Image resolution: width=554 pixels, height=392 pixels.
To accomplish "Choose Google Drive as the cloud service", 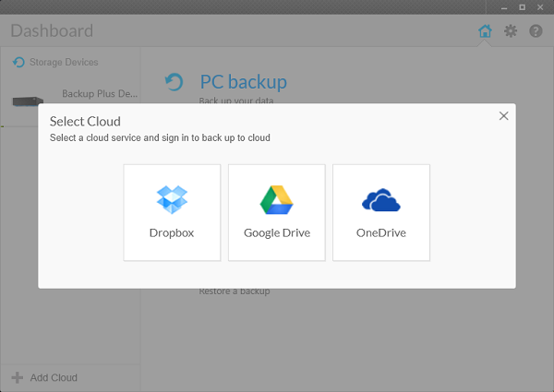I will coord(277,212).
